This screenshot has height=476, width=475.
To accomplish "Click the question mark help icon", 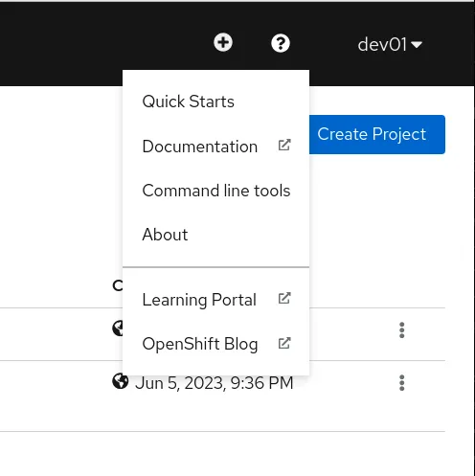I will click(x=281, y=43).
